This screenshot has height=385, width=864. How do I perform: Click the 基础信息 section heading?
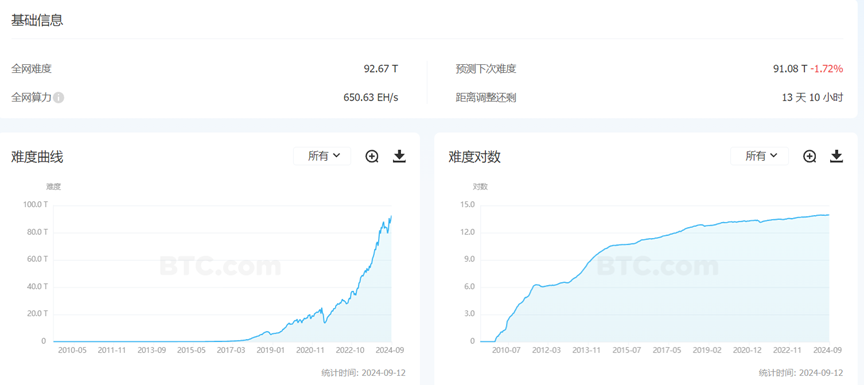(x=37, y=21)
